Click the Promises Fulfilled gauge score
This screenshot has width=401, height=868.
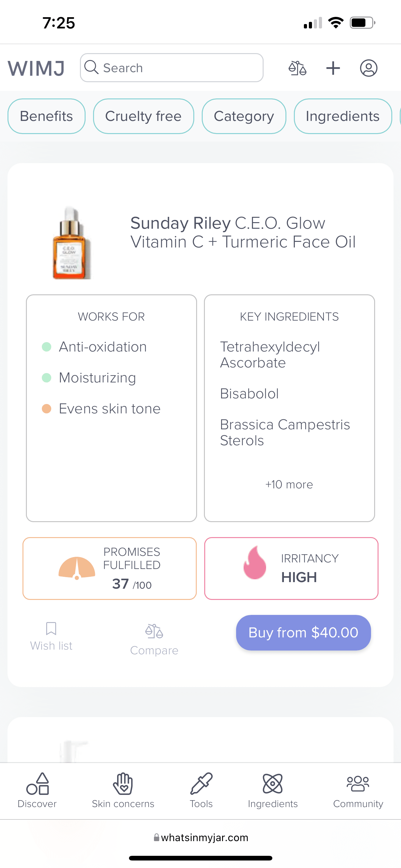(109, 568)
